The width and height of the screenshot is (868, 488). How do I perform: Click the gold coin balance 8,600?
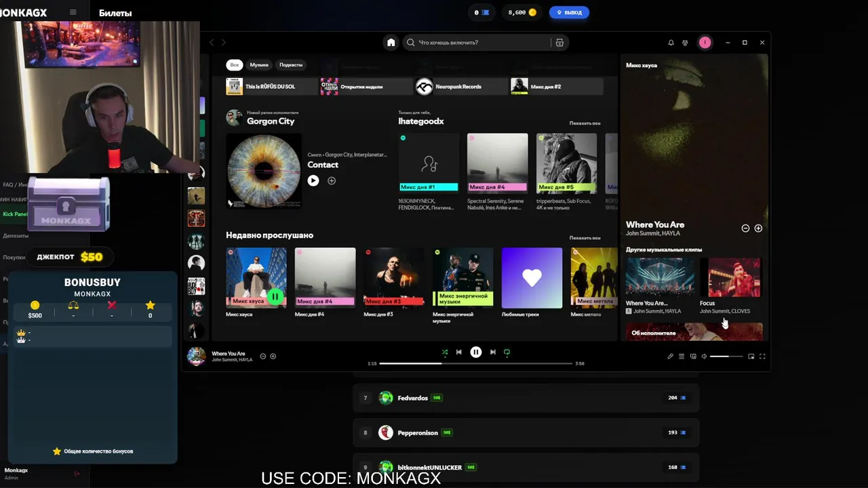coord(522,12)
